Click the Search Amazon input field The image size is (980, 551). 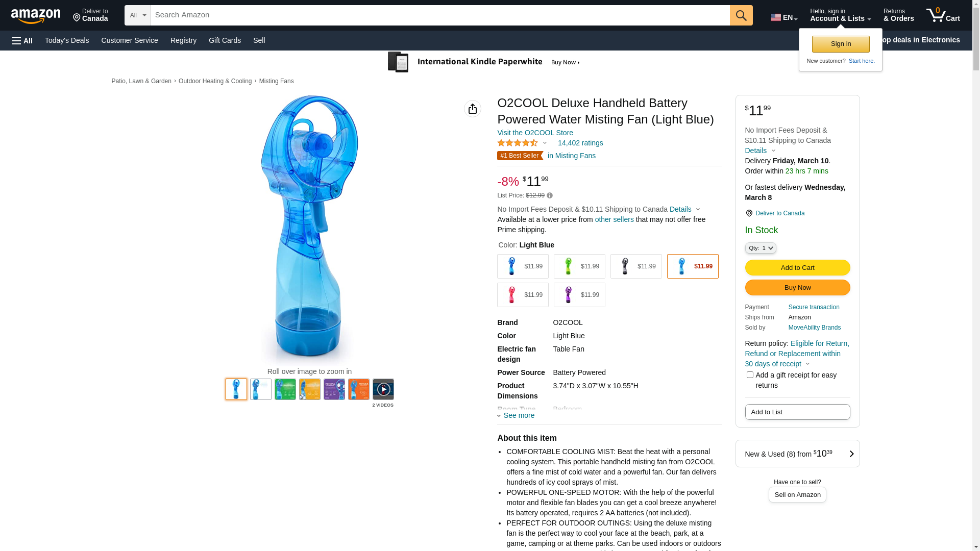pyautogui.click(x=440, y=15)
